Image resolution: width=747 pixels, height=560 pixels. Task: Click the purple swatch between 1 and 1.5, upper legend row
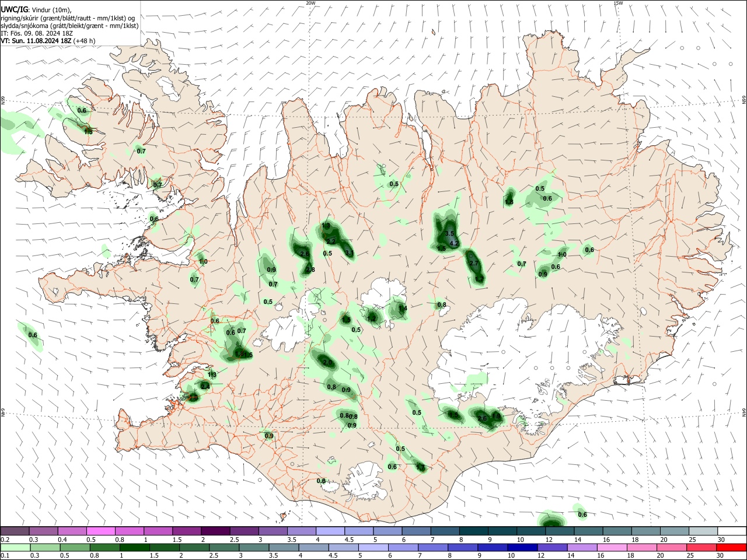point(158,531)
